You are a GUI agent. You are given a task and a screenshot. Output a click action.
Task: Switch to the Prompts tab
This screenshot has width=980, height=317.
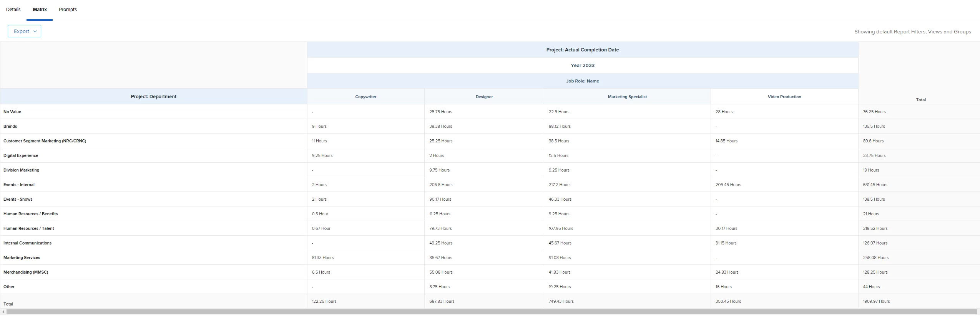[68, 10]
